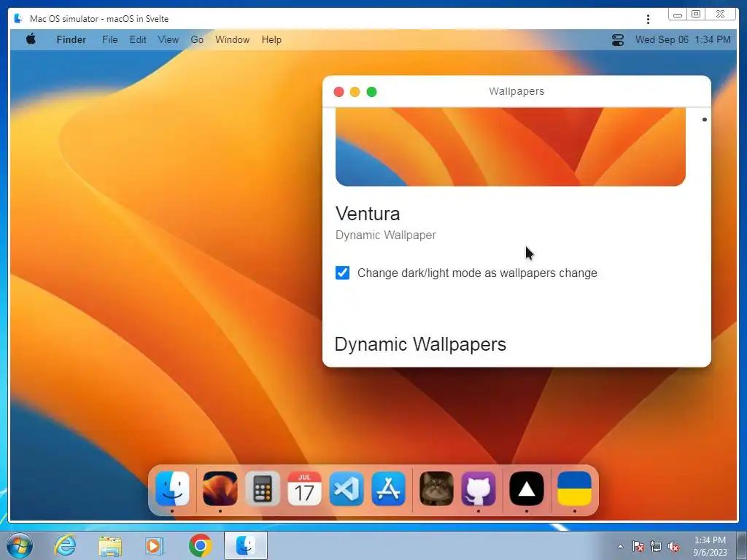The image size is (747, 560).
Task: Click the Windows Start orb
Action: point(20,545)
